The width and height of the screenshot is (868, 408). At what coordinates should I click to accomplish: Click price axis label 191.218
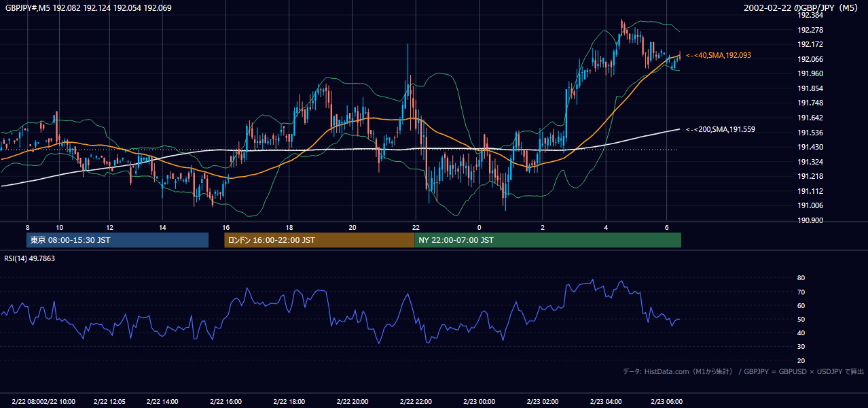[810, 176]
